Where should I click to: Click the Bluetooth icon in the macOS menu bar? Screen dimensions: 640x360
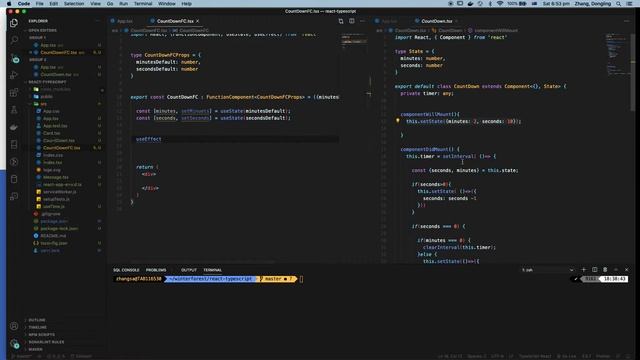490,4
